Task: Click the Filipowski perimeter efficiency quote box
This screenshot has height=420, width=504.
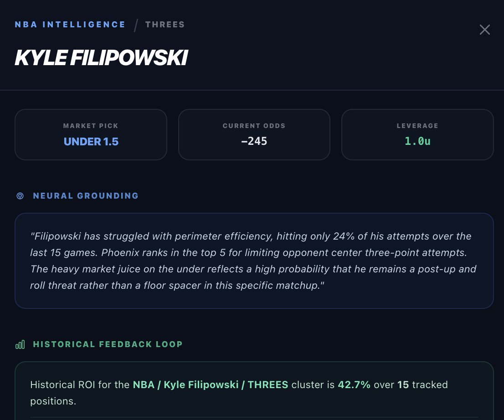Action: coord(254,261)
